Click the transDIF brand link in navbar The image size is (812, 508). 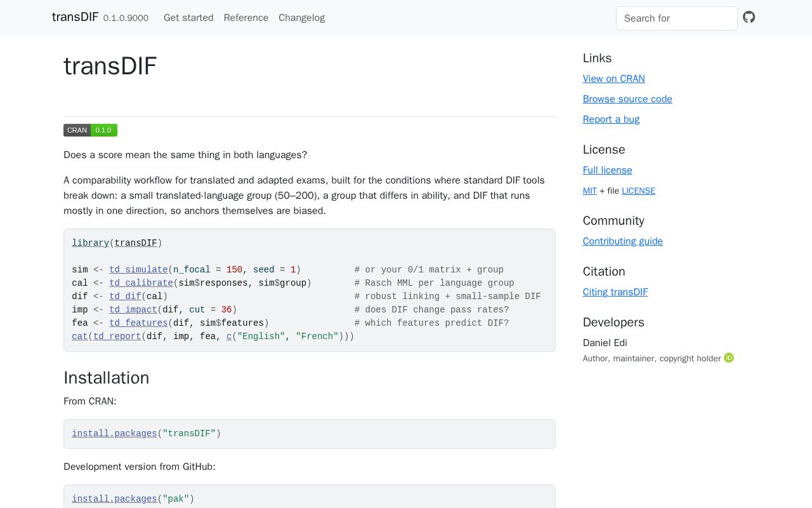coord(75,17)
